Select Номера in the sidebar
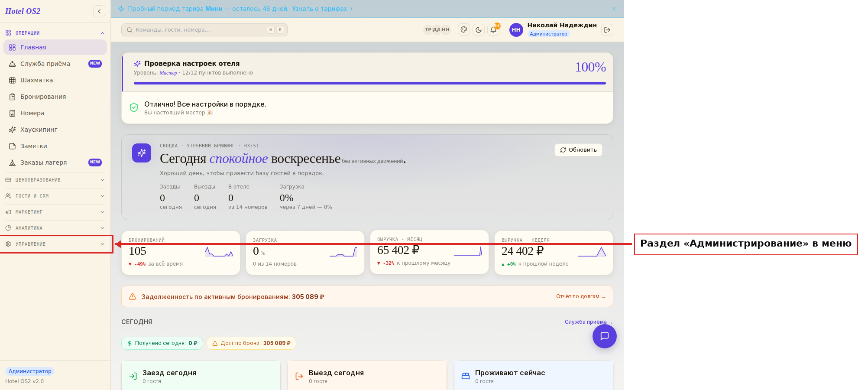This screenshot has height=390, width=868. (55, 113)
